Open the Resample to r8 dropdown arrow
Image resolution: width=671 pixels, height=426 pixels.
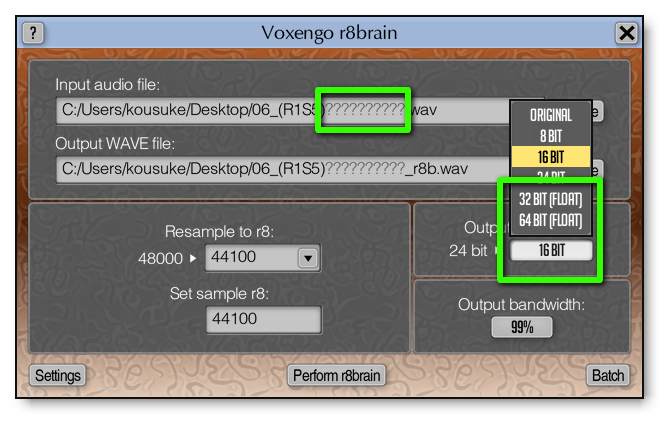point(308,258)
